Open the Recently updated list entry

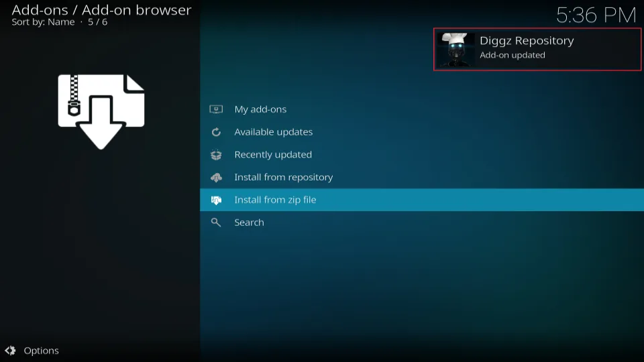273,155
